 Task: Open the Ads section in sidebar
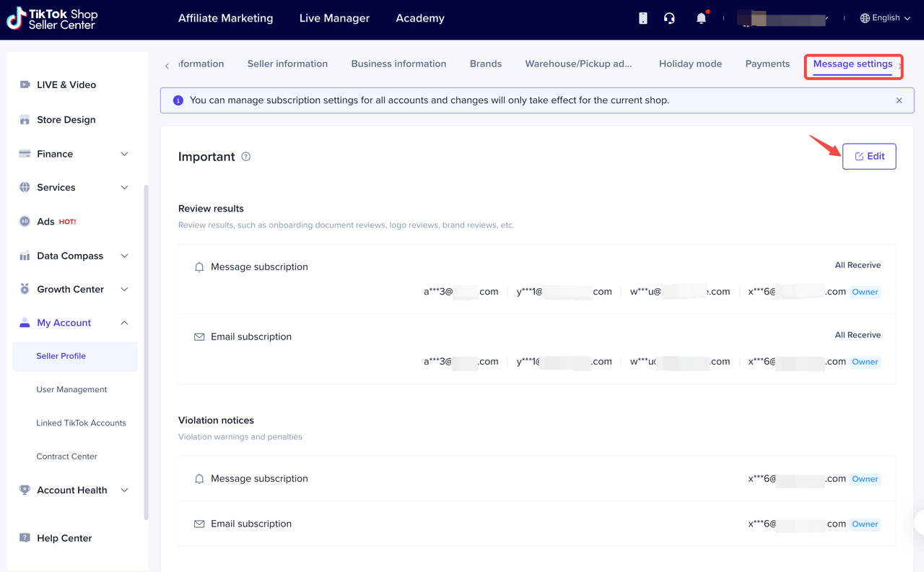(46, 222)
